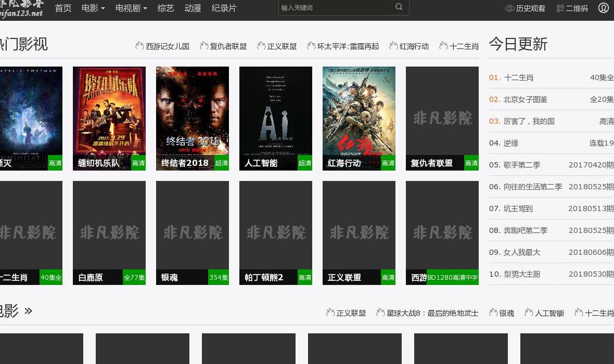Open the 动漫 navigation item
The height and width of the screenshot is (364, 614).
[x=193, y=8]
